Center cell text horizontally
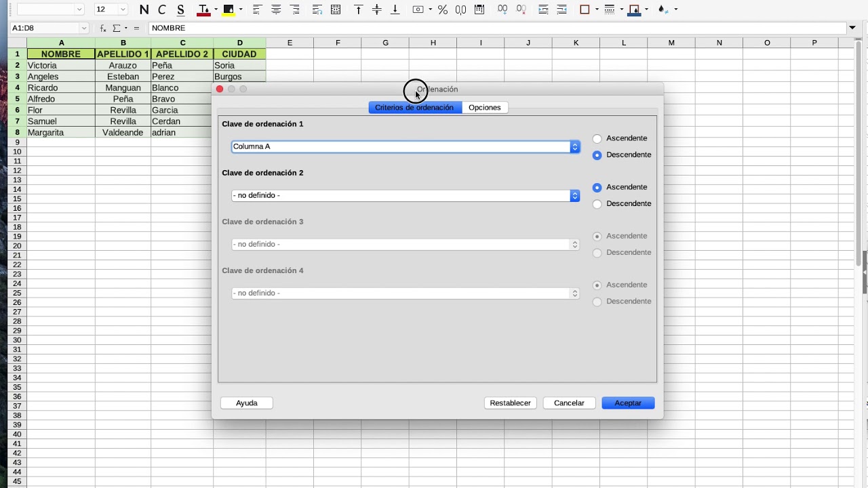 [276, 9]
